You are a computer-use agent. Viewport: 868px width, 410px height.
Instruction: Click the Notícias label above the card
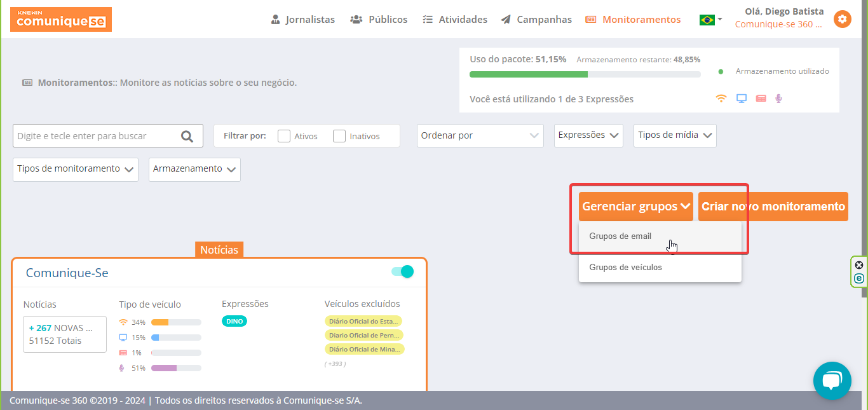(x=219, y=250)
